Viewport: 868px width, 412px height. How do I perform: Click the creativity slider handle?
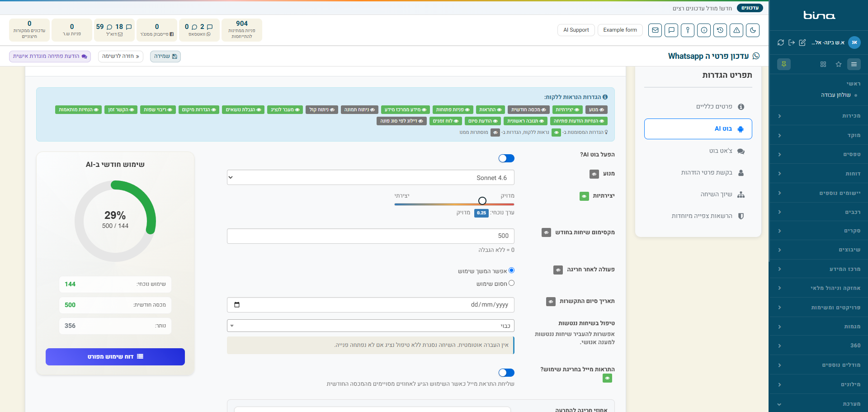tap(482, 201)
